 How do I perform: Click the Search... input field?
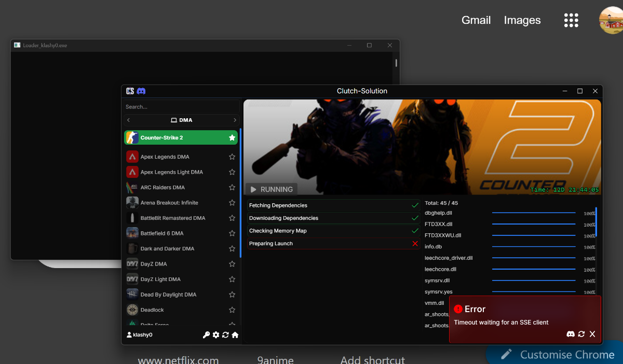point(181,107)
